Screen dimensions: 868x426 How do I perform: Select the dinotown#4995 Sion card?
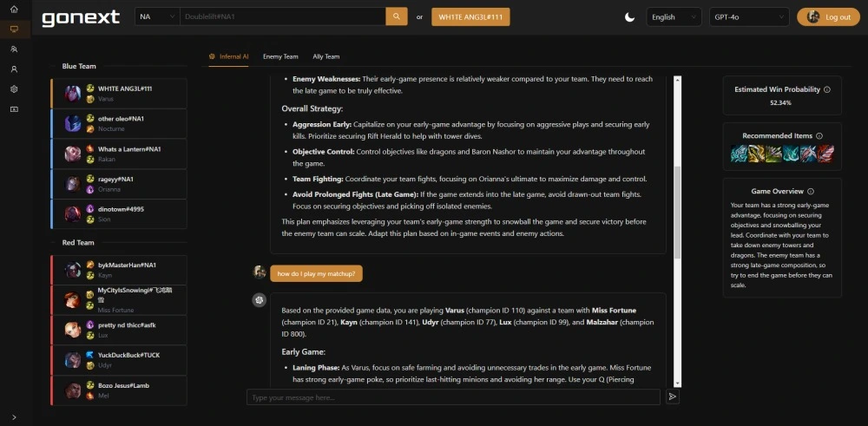tap(118, 214)
